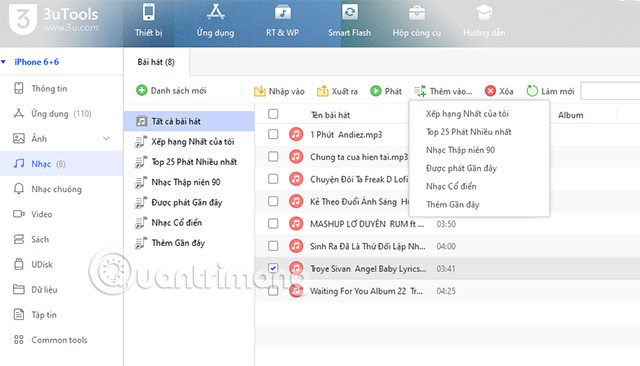Open the Thiết bị device tab
The width and height of the screenshot is (640, 366).
click(x=149, y=21)
